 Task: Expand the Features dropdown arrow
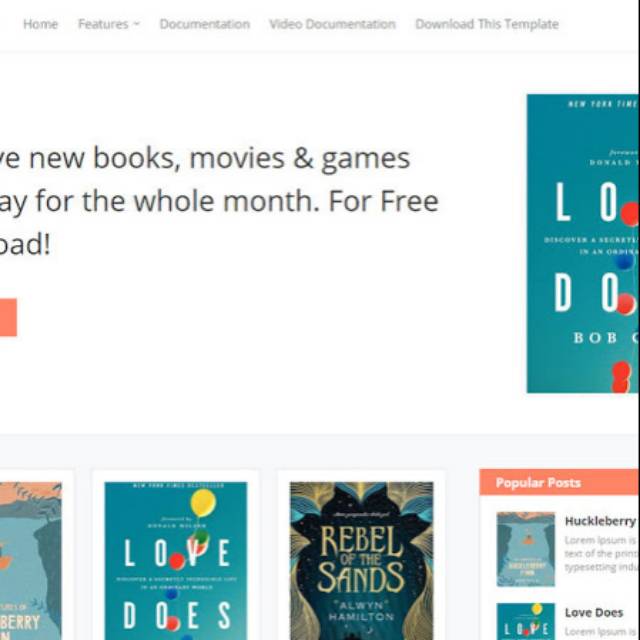point(137,24)
